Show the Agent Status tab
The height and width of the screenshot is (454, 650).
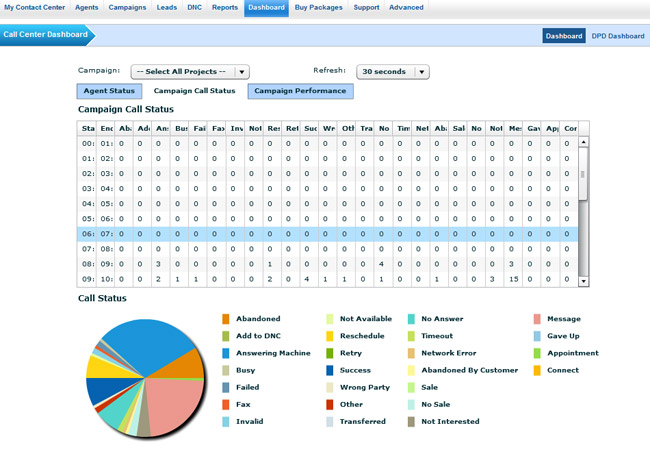pos(109,91)
